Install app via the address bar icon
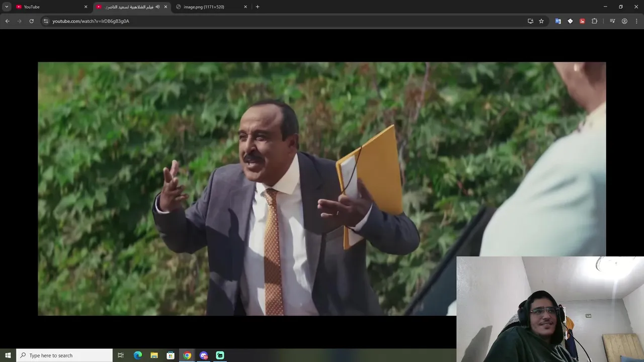The height and width of the screenshot is (362, 644). (530, 21)
